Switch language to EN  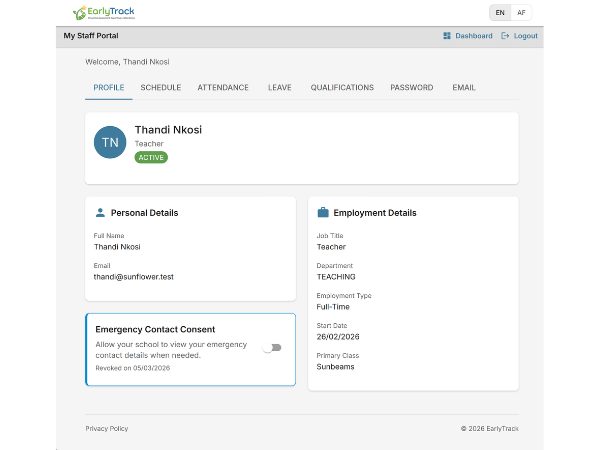click(500, 13)
